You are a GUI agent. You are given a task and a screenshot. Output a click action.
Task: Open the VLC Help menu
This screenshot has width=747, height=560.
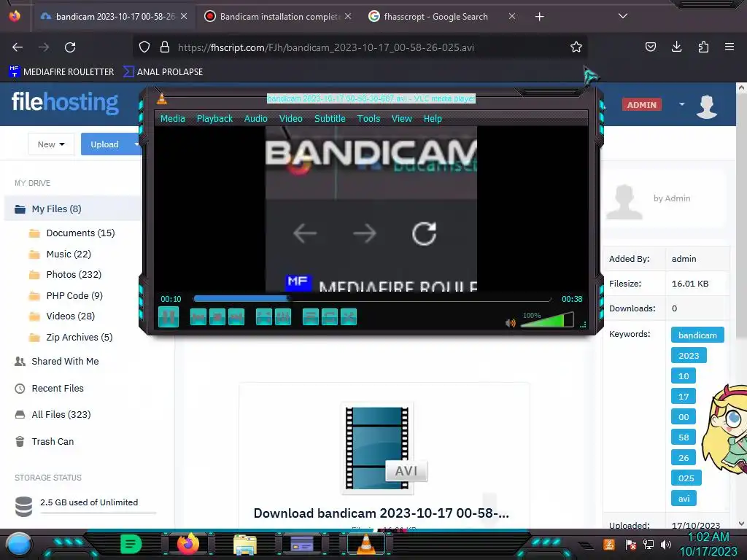pyautogui.click(x=433, y=119)
